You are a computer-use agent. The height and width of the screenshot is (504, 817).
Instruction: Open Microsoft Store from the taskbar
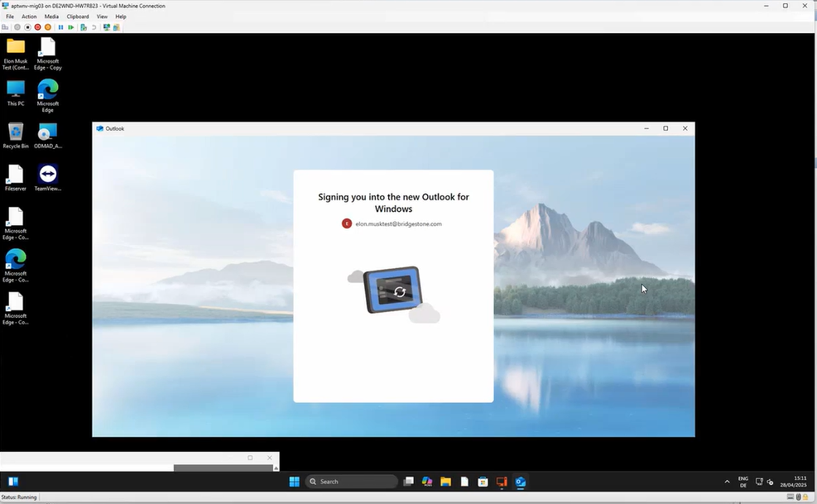(x=483, y=482)
